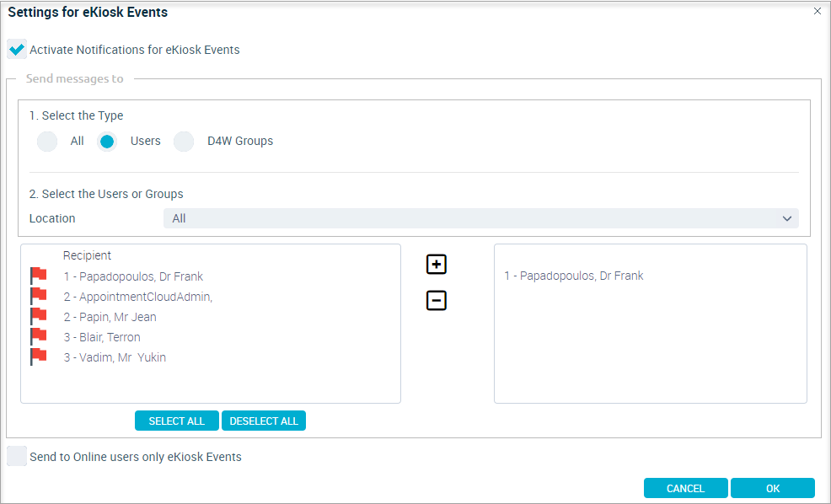
Task: Click the minus icon to remove recipient
Action: click(437, 301)
